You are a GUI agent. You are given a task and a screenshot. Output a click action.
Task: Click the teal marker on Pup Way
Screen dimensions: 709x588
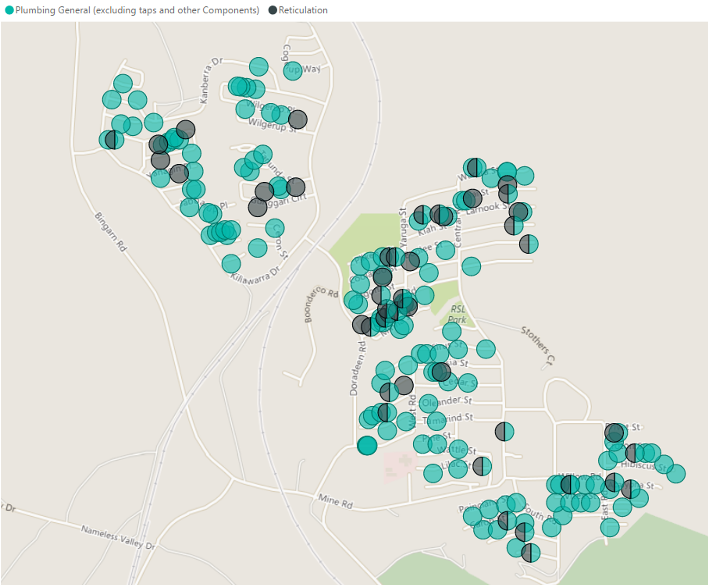coord(292,70)
